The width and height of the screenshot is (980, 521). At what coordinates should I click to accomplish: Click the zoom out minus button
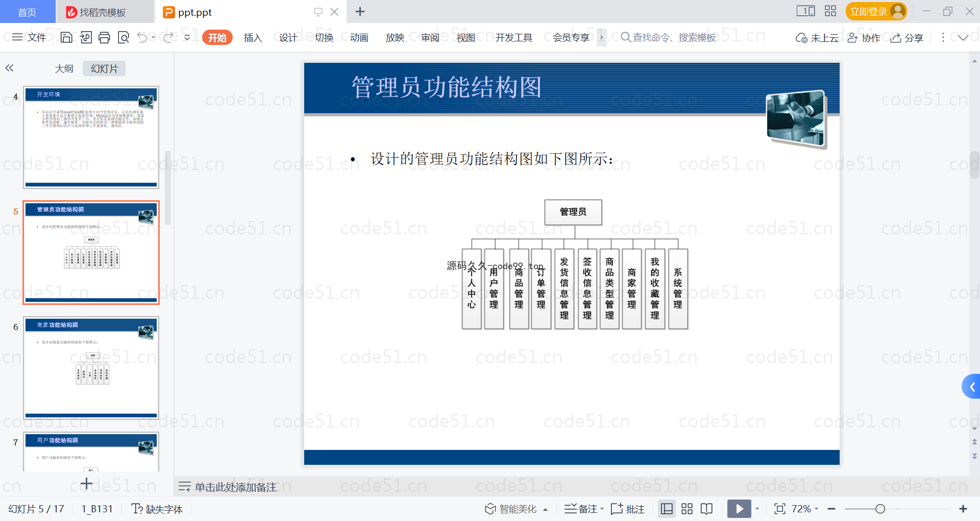coord(831,509)
